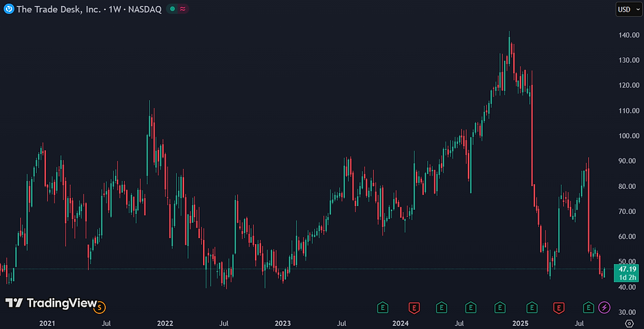Open chart settings hexagon gear icon
Screen dimensions: 644x329
coord(630,323)
